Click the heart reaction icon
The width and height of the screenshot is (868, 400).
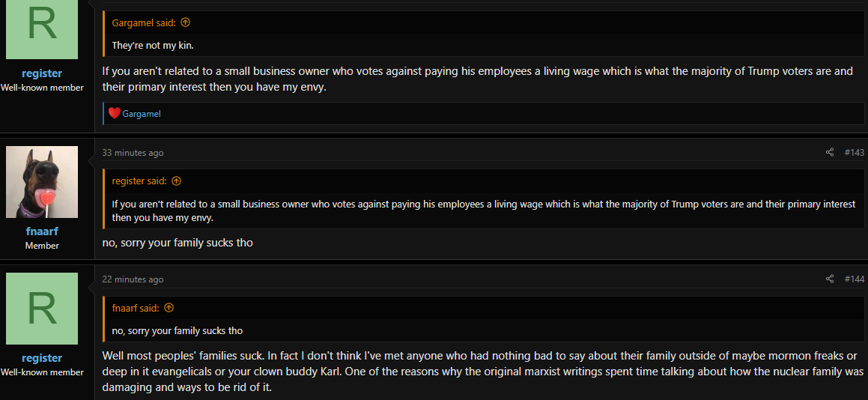point(114,114)
